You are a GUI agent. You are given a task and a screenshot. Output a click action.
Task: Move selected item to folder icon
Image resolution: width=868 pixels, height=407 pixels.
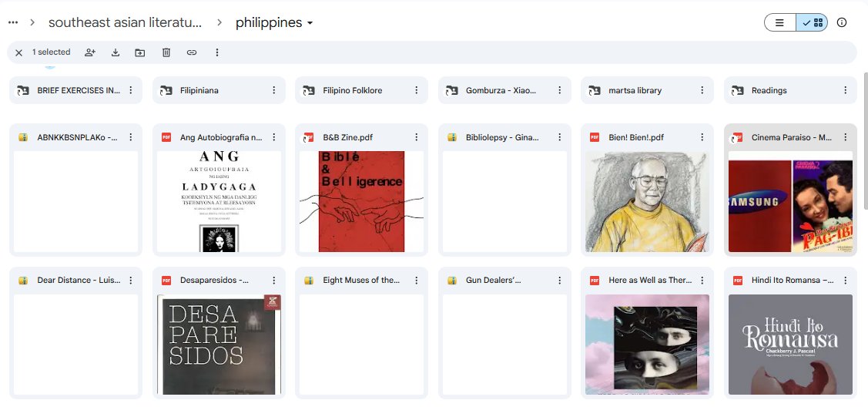point(140,52)
